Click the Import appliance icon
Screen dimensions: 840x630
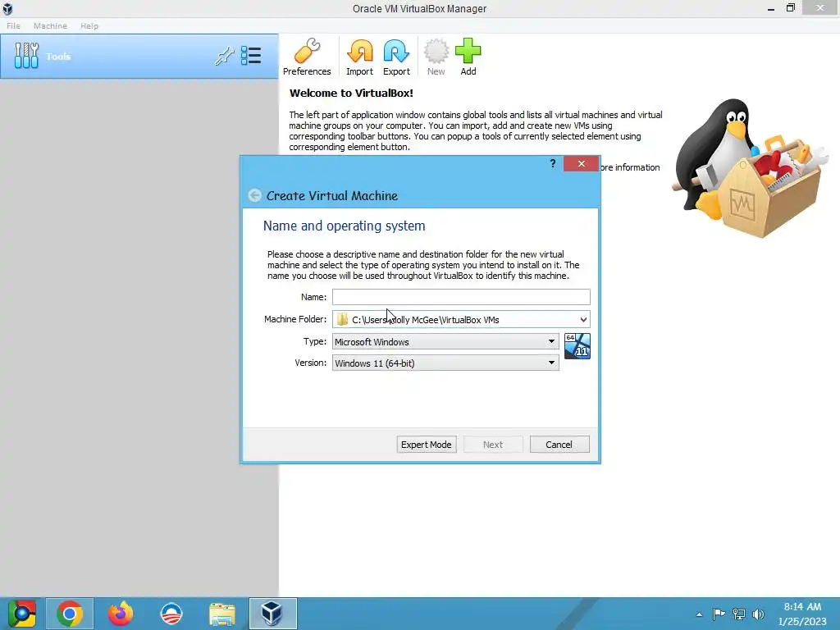click(359, 57)
